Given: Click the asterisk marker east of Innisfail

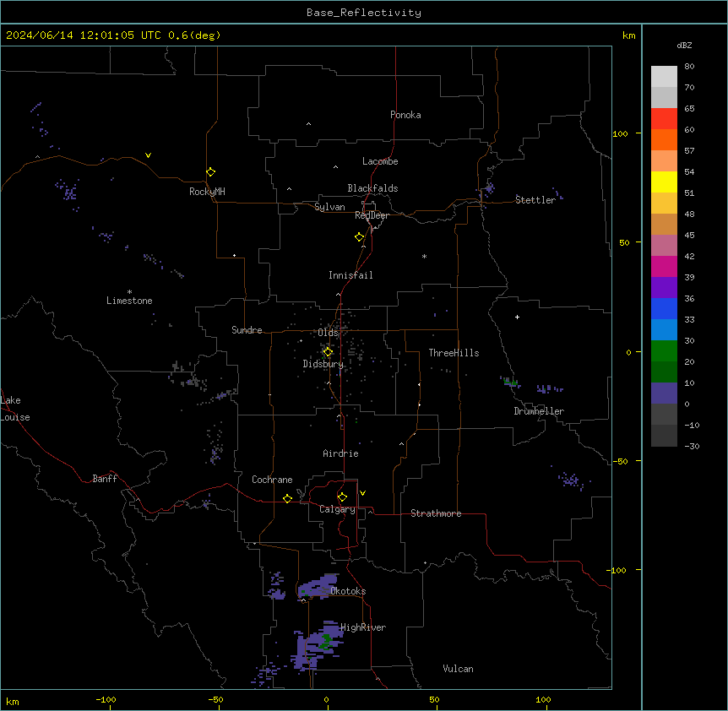Looking at the screenshot, I should click(x=424, y=256).
